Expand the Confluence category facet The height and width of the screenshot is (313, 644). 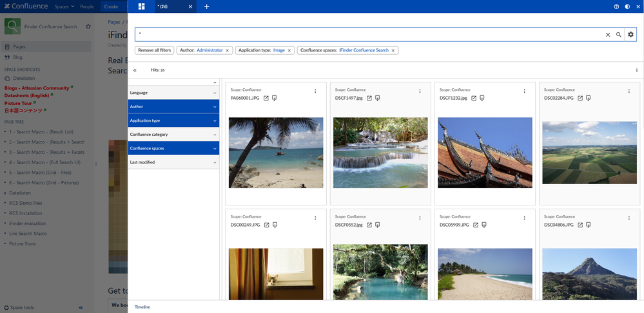tap(173, 135)
